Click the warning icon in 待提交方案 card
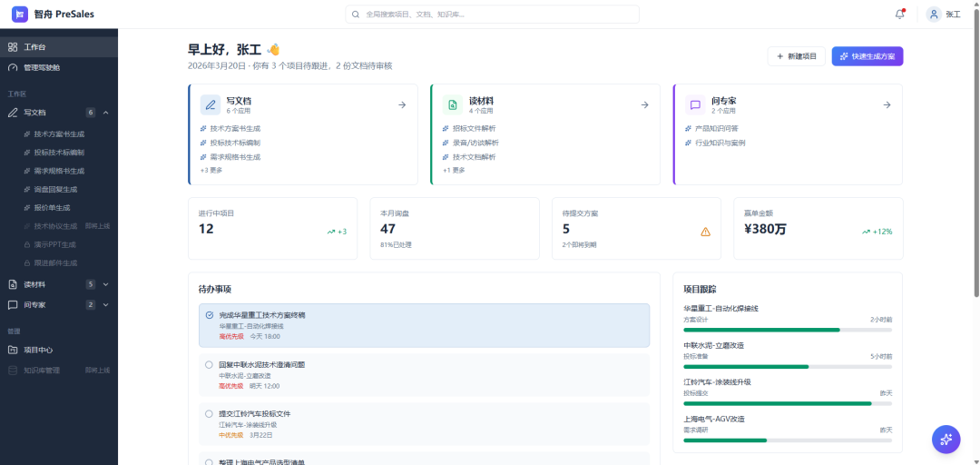This screenshot has width=980, height=465. pos(705,232)
